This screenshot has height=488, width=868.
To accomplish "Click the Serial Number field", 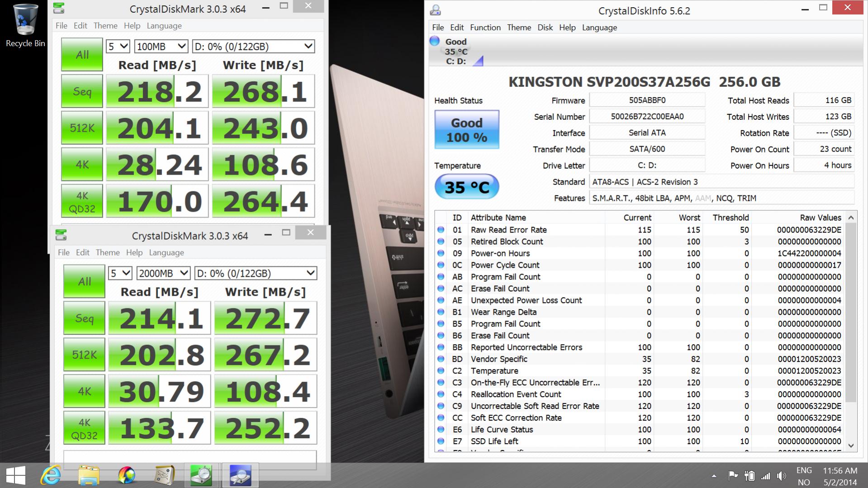I will (647, 117).
